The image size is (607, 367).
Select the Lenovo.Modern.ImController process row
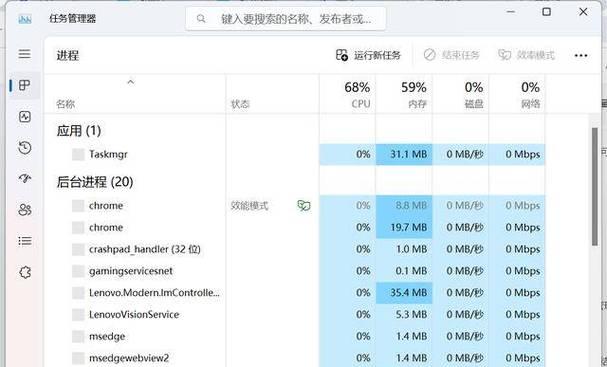295,293
